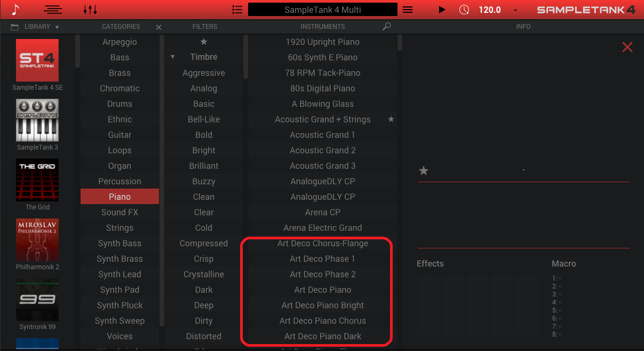This screenshot has width=644, height=351.
Task: Select The Grid library thumbnail
Action: point(37,180)
